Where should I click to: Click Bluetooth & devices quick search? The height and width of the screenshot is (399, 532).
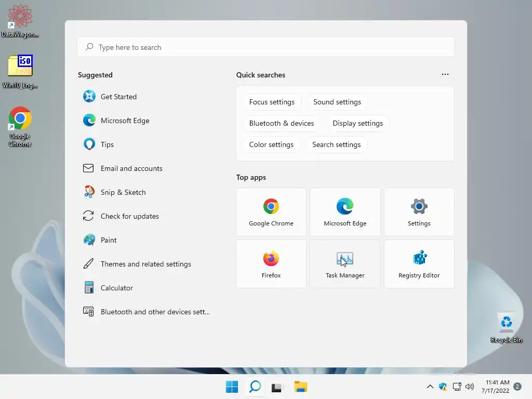coord(282,124)
